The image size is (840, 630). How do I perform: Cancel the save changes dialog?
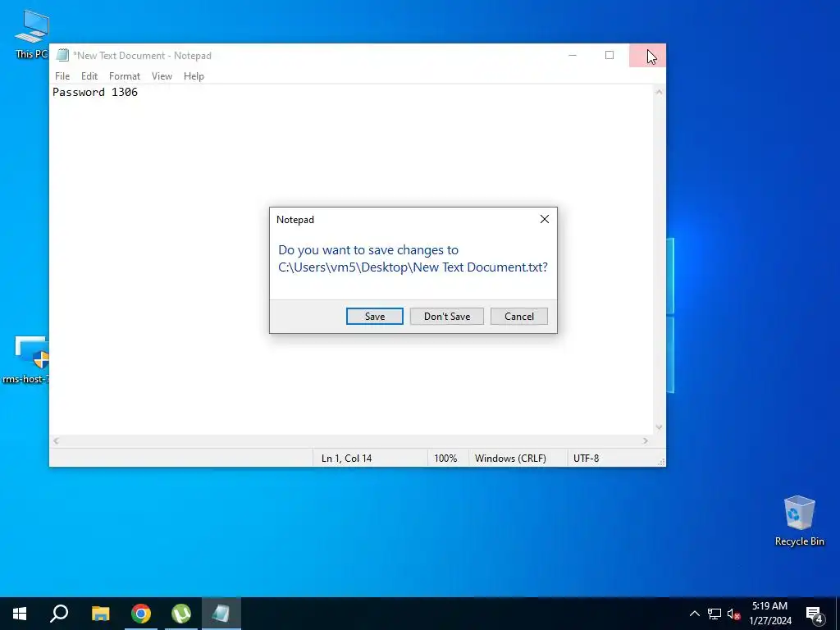click(x=519, y=316)
